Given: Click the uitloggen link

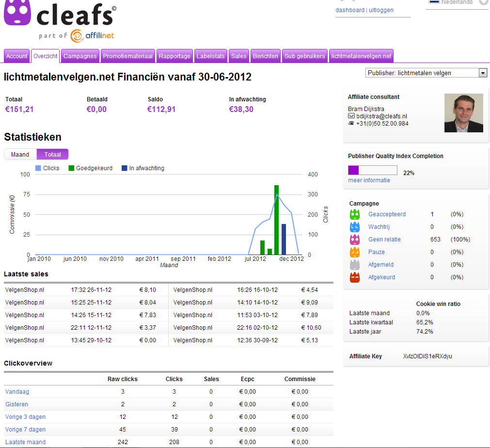Looking at the screenshot, I should tap(381, 10).
